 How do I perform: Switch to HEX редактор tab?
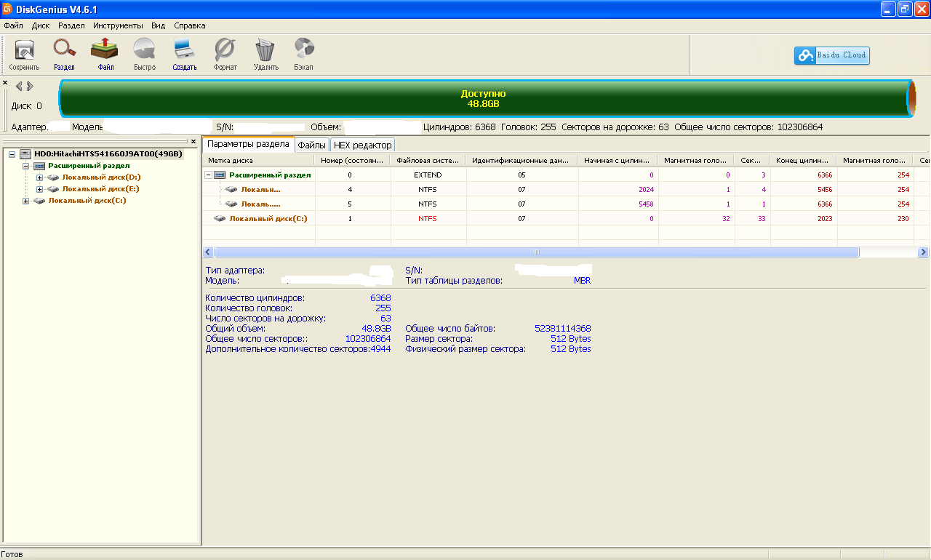[362, 145]
